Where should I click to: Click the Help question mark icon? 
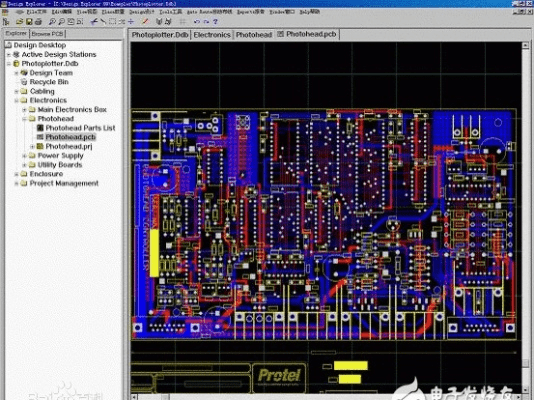point(215,21)
